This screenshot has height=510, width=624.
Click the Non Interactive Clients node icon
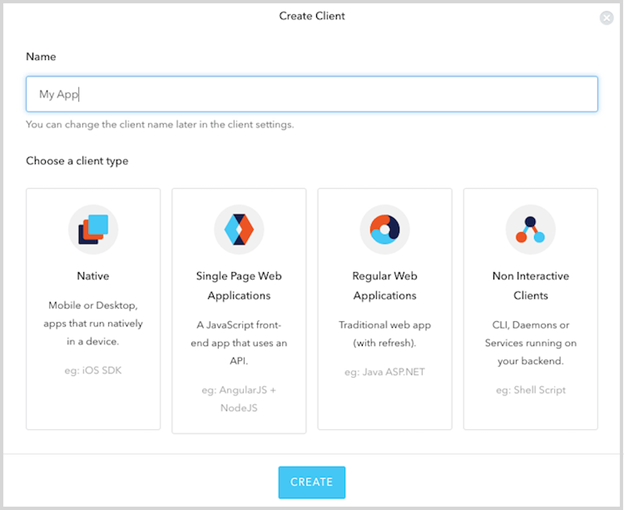tap(530, 229)
